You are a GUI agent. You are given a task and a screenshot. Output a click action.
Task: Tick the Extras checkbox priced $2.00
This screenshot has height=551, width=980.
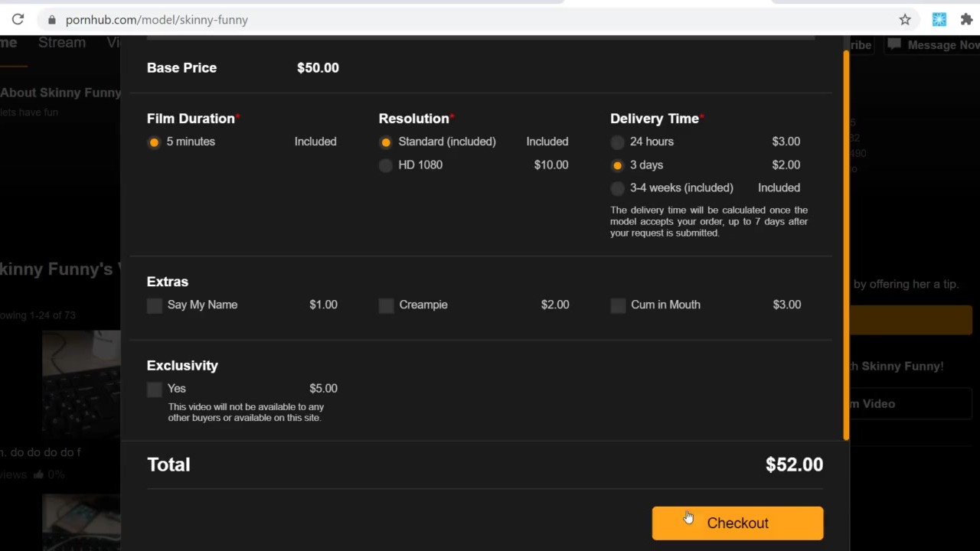tap(387, 305)
